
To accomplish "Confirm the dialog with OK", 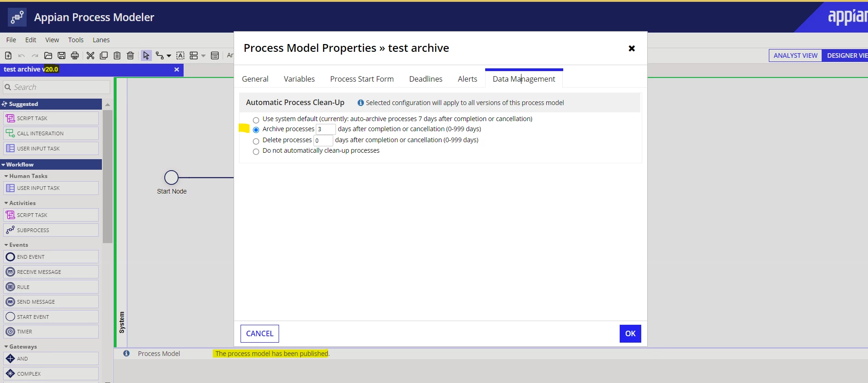I will coord(630,333).
